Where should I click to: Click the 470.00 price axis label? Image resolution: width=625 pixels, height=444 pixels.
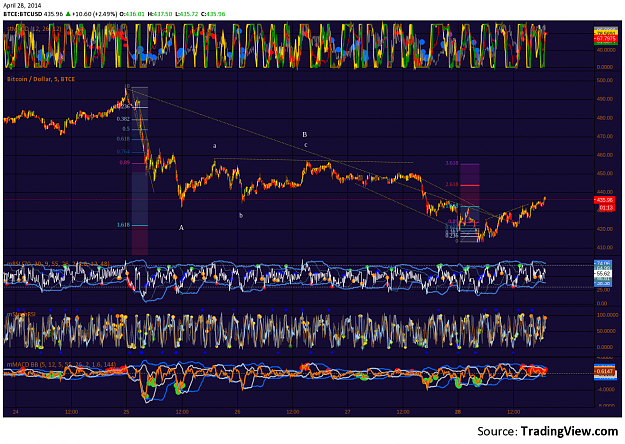tap(604, 136)
